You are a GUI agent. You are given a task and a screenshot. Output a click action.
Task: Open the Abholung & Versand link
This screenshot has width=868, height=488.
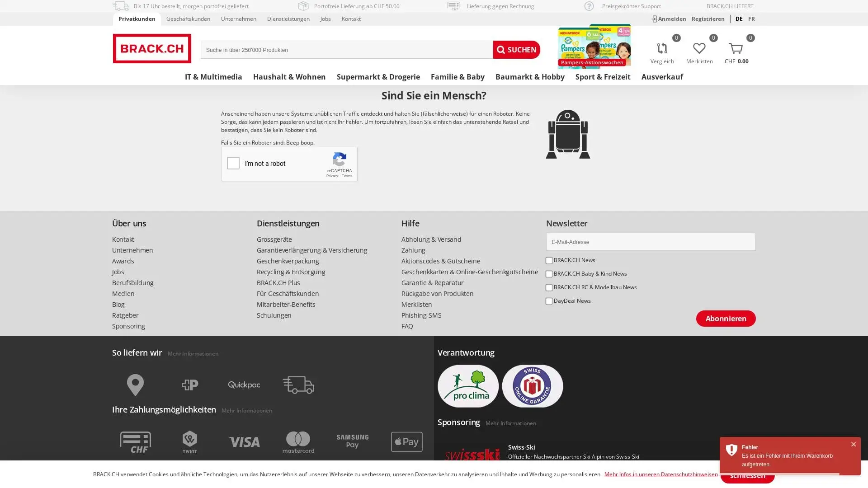coord(431,239)
